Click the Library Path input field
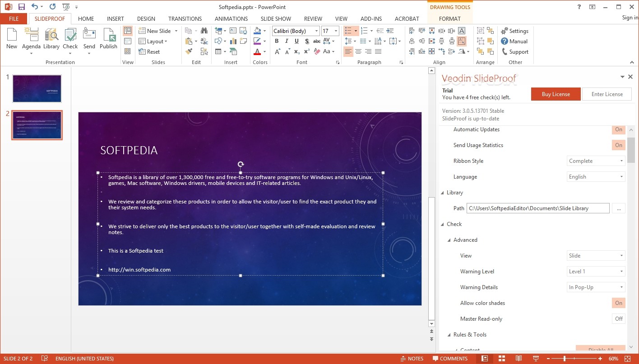 (x=538, y=208)
